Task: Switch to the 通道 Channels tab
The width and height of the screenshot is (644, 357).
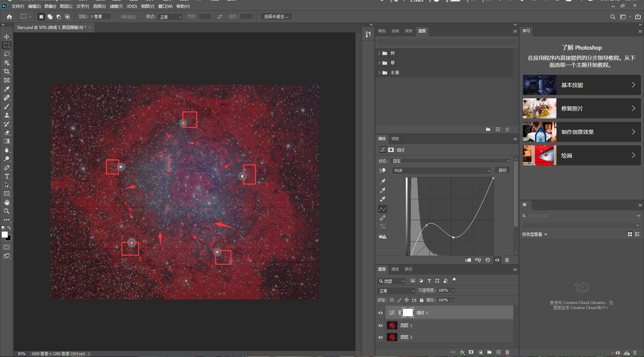Action: point(395,269)
